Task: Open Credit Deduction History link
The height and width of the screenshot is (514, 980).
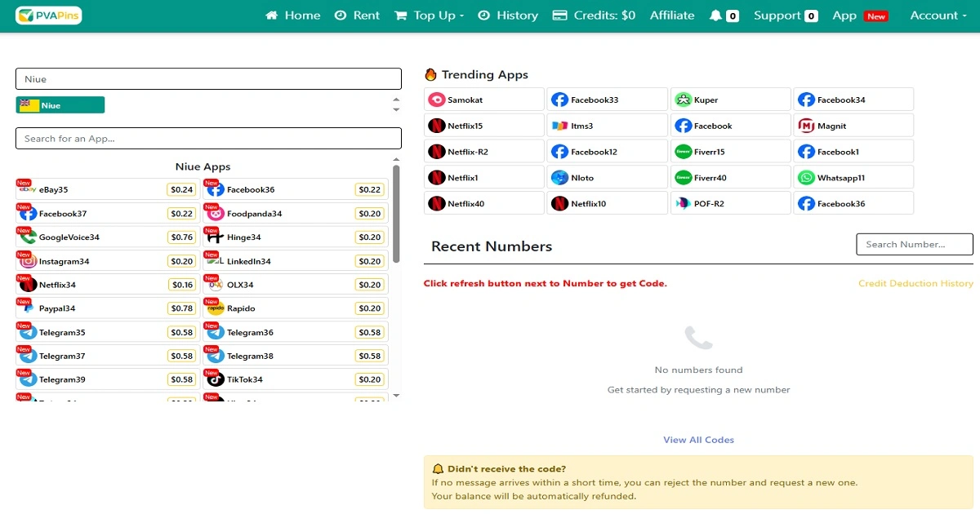Action: 915,284
